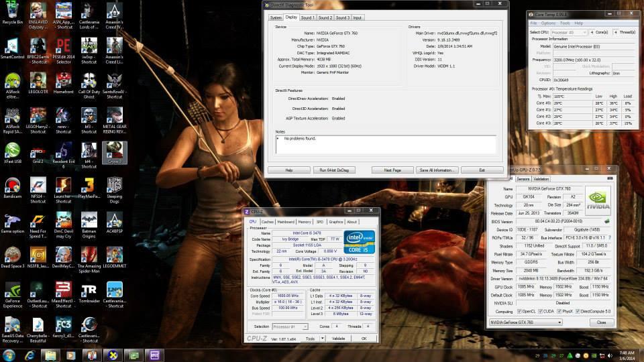The height and width of the screenshot is (362, 644).
Task: Open the Resident Evil 6 shortcut
Action: [63, 156]
